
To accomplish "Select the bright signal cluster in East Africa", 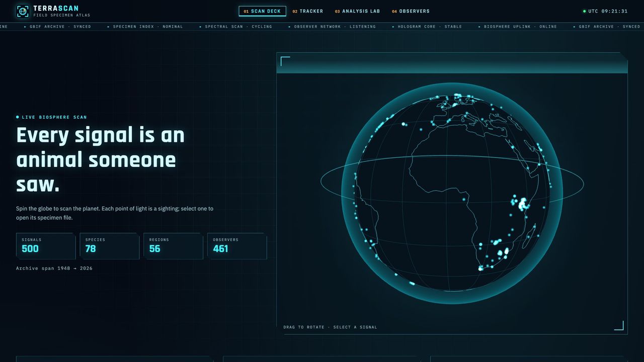I will (522, 203).
